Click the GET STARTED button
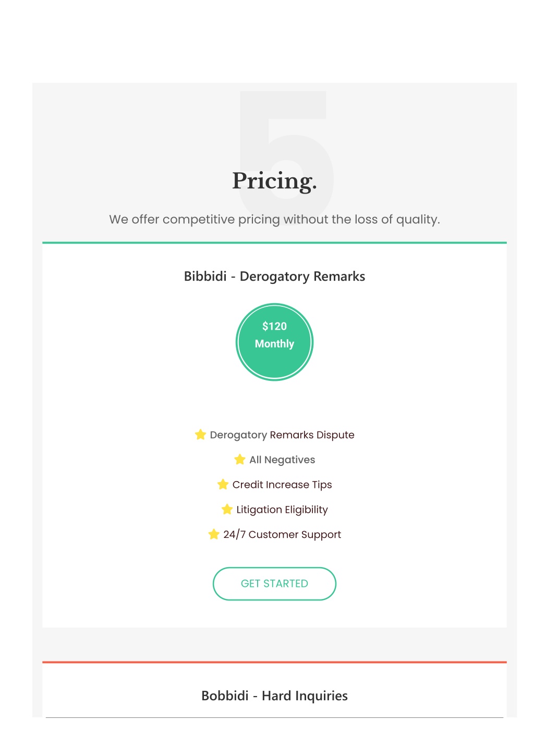This screenshot has width=534, height=756. [274, 583]
